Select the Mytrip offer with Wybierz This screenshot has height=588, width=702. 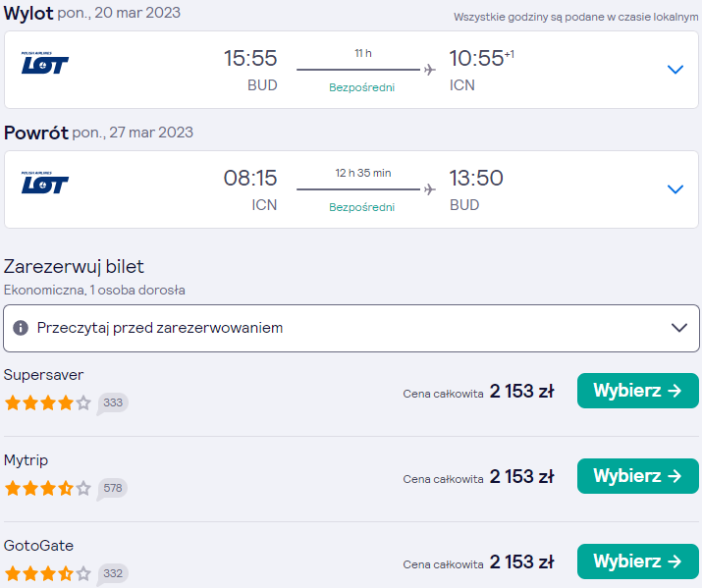[638, 476]
